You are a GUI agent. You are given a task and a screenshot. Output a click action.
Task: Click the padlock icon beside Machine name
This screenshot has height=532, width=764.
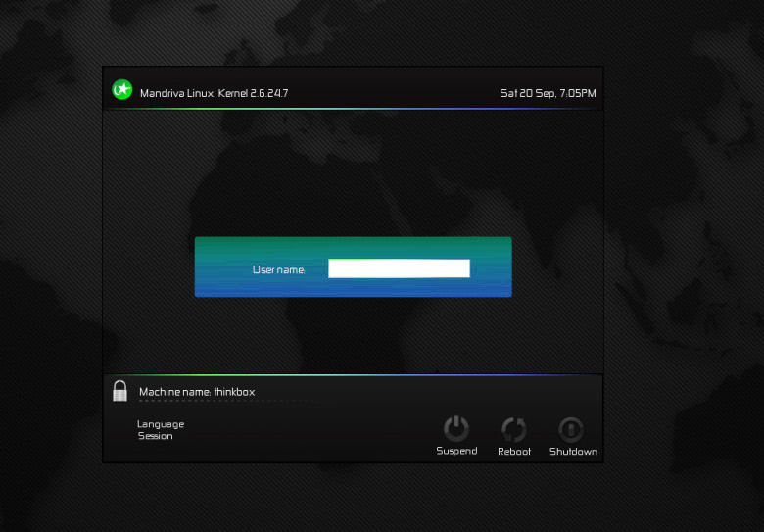119,391
